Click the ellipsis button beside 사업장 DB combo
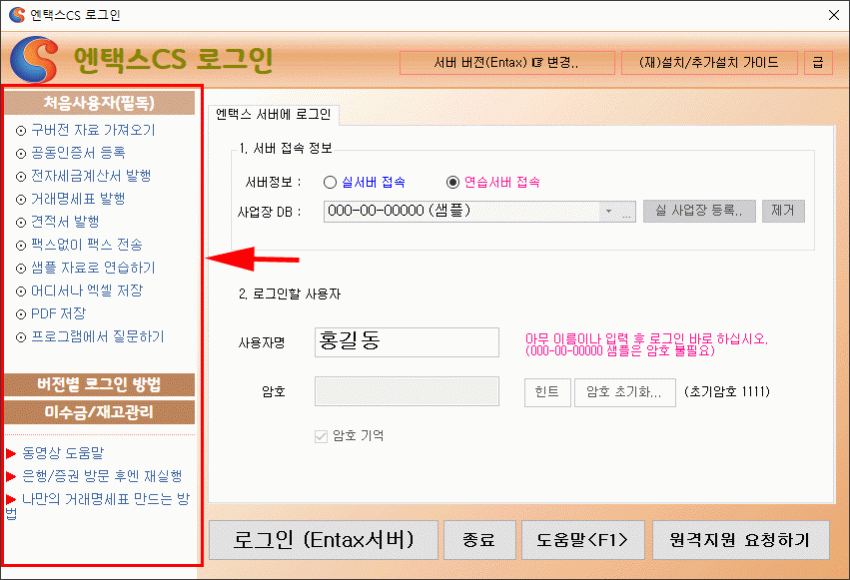Screen dimensions: 850x580 [x=627, y=211]
